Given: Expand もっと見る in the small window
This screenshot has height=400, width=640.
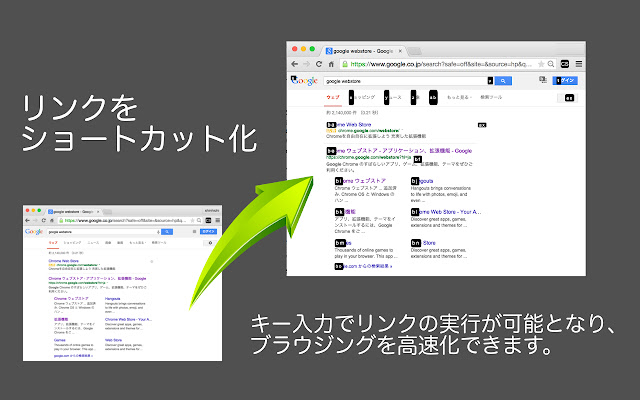Looking at the screenshot, I should 138,243.
